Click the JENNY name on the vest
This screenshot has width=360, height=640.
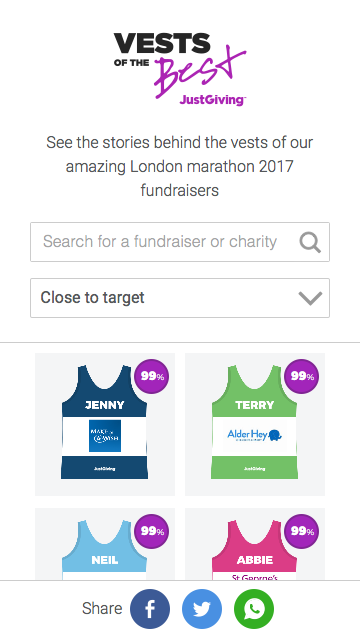click(x=104, y=405)
